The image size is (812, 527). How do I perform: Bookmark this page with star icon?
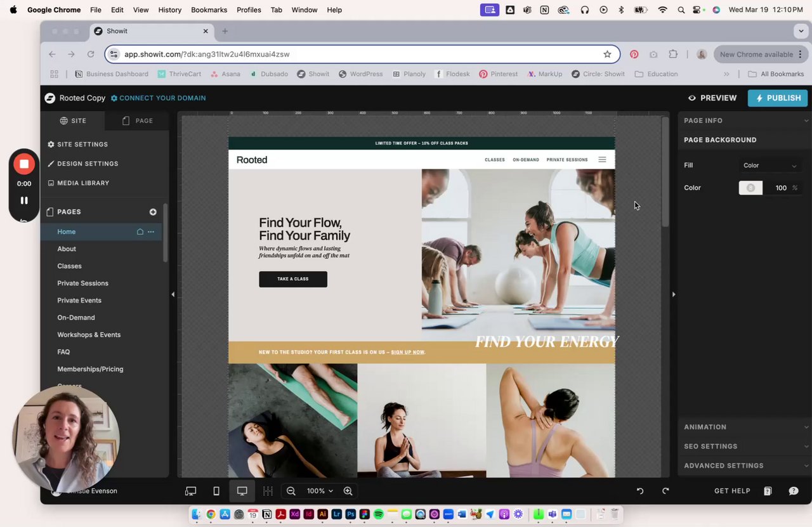click(607, 55)
